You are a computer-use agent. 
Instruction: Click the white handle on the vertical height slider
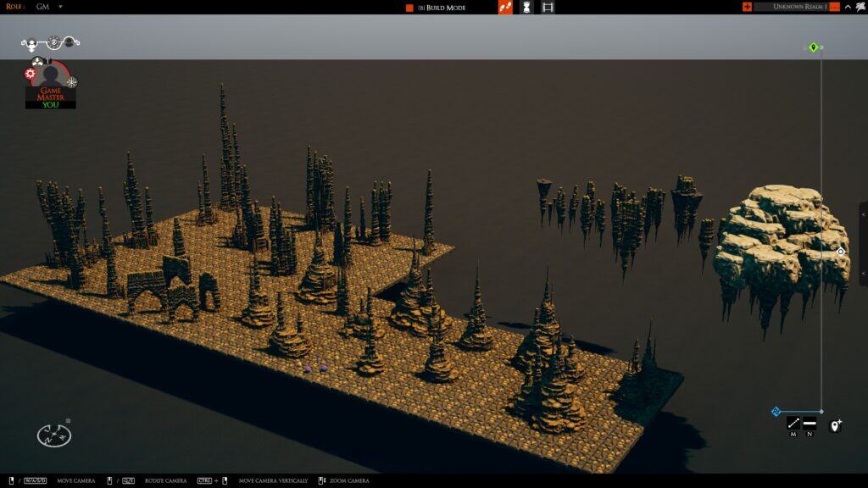click(x=840, y=252)
